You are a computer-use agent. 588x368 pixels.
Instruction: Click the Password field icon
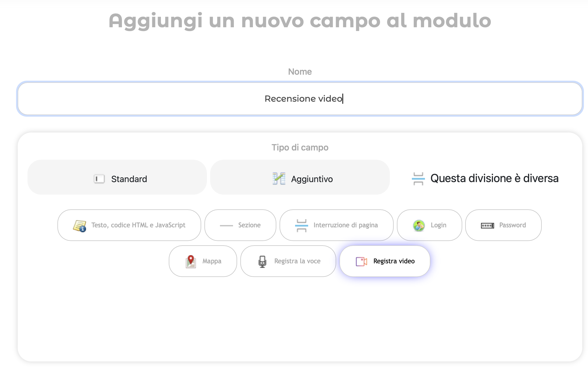[x=487, y=225]
